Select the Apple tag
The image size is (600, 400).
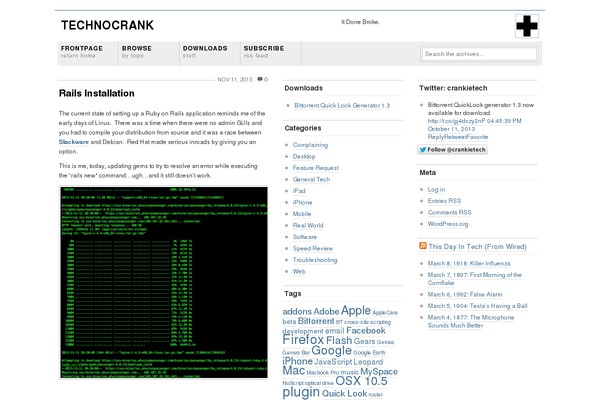(x=355, y=310)
